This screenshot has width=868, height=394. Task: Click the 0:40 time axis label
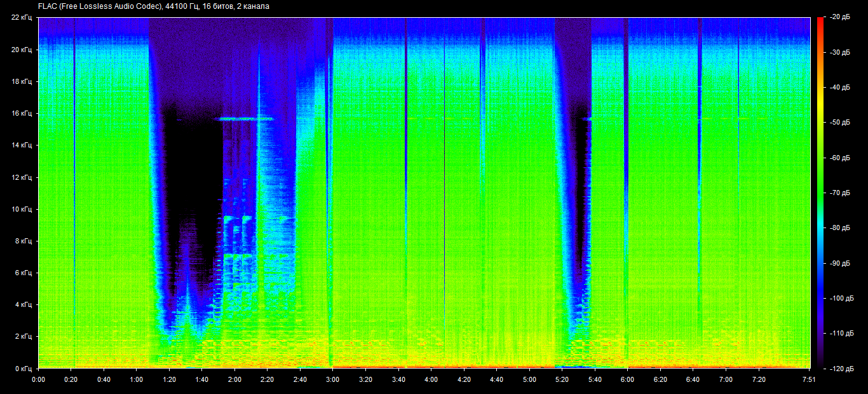pyautogui.click(x=104, y=379)
